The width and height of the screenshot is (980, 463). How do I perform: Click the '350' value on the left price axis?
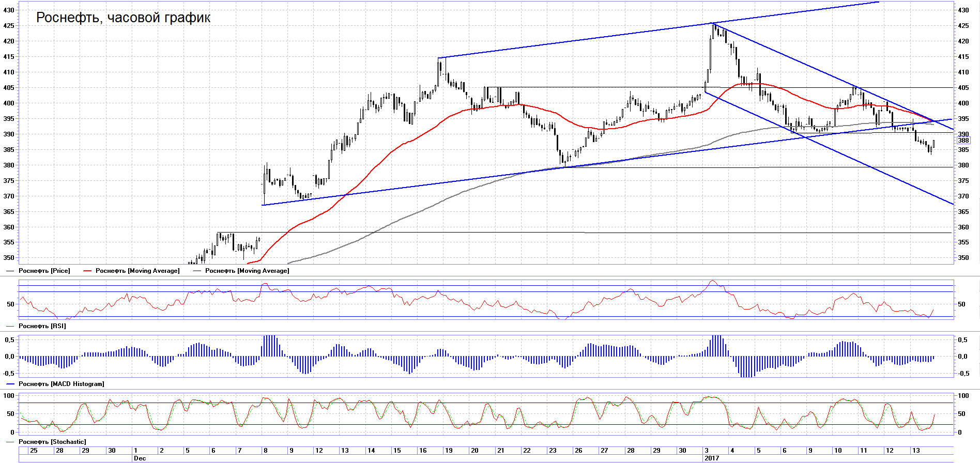click(x=9, y=258)
